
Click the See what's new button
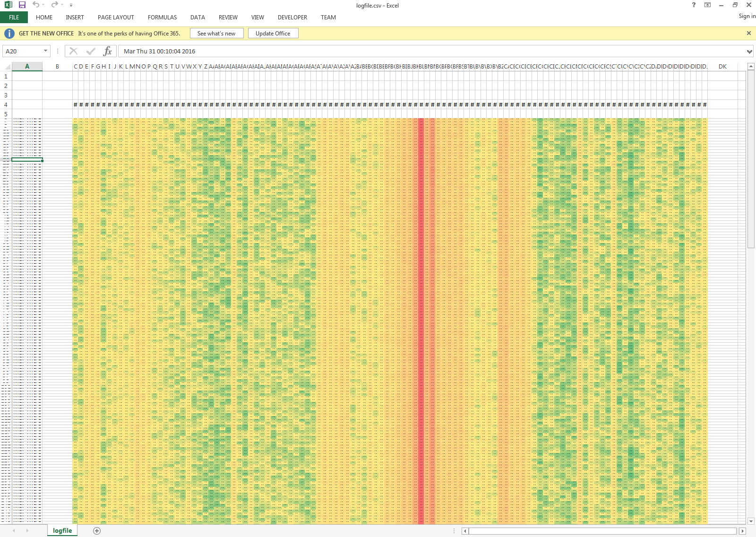pyautogui.click(x=216, y=33)
